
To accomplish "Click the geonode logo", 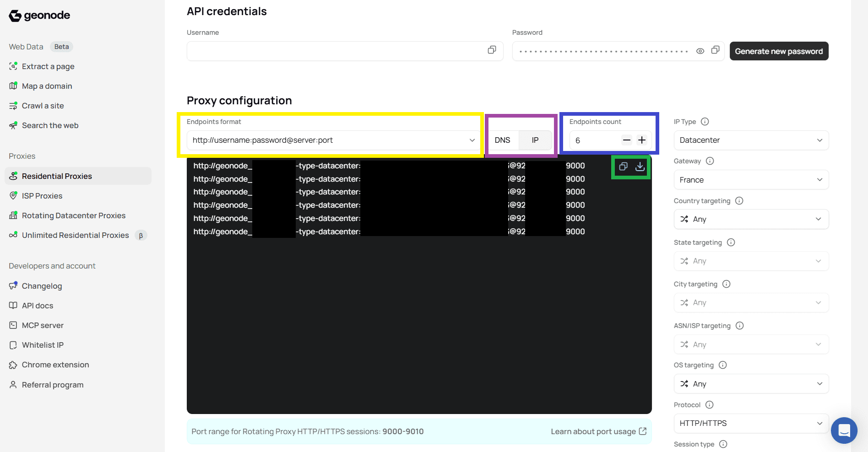I will (x=39, y=16).
